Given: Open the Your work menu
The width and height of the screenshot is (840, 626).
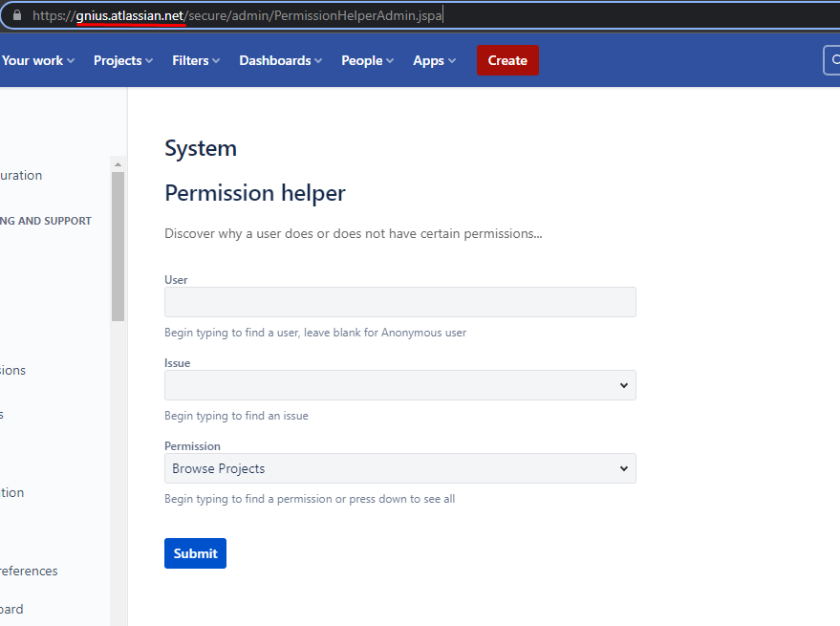Looking at the screenshot, I should [38, 60].
